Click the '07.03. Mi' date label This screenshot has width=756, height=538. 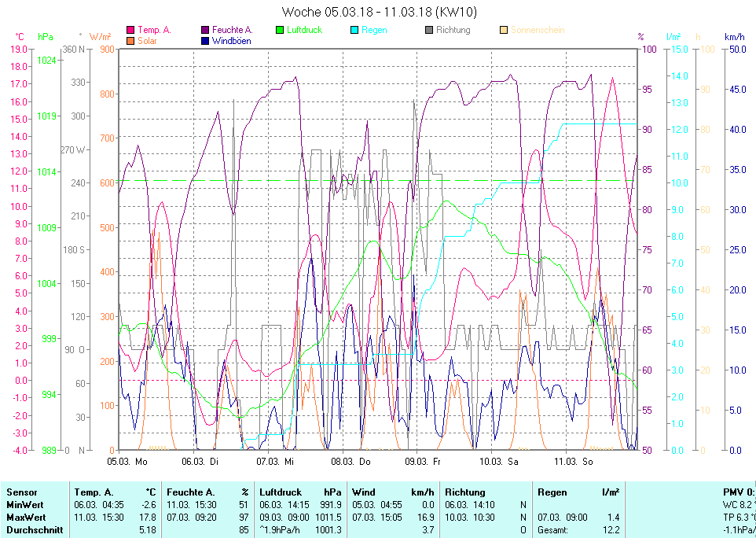(275, 462)
